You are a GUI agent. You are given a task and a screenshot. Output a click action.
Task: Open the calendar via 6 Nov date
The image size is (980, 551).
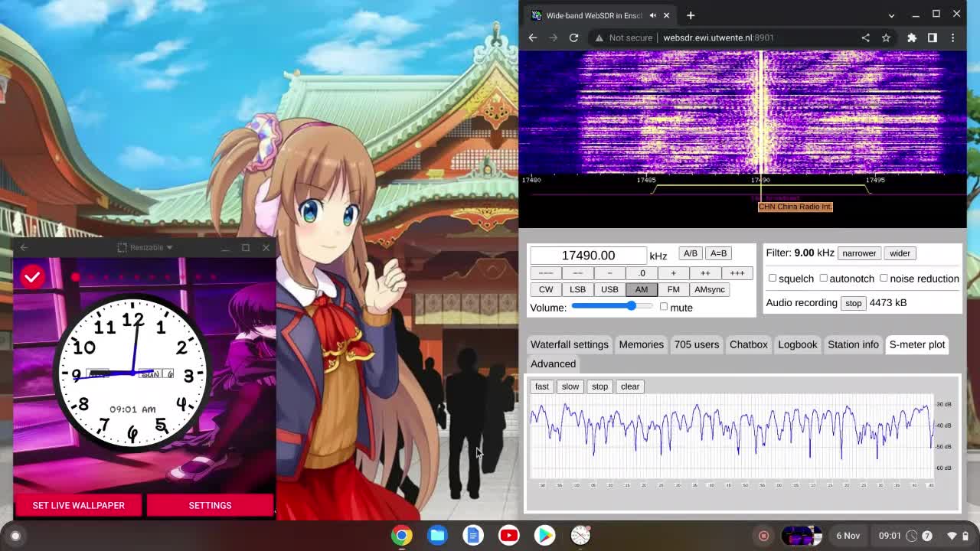848,536
